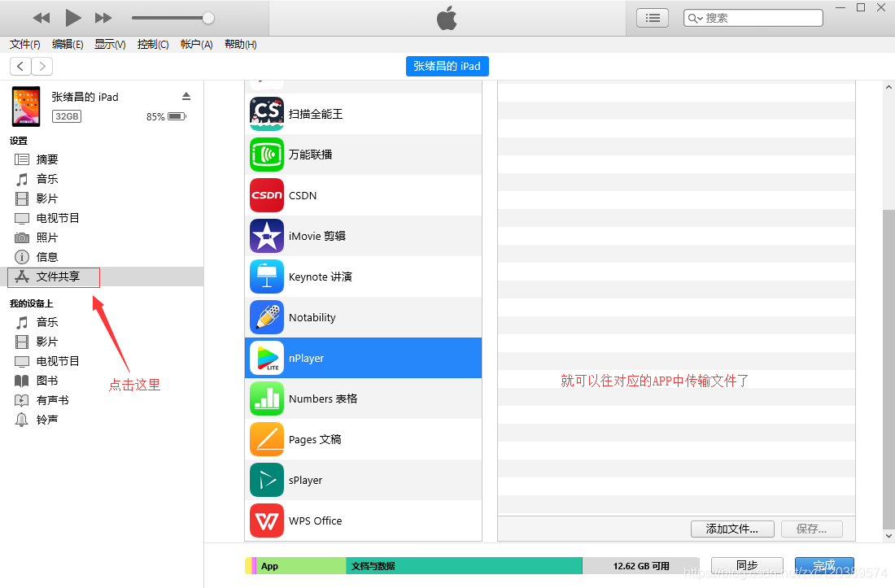Click the 完成 button
This screenshot has width=895, height=588.
point(824,565)
